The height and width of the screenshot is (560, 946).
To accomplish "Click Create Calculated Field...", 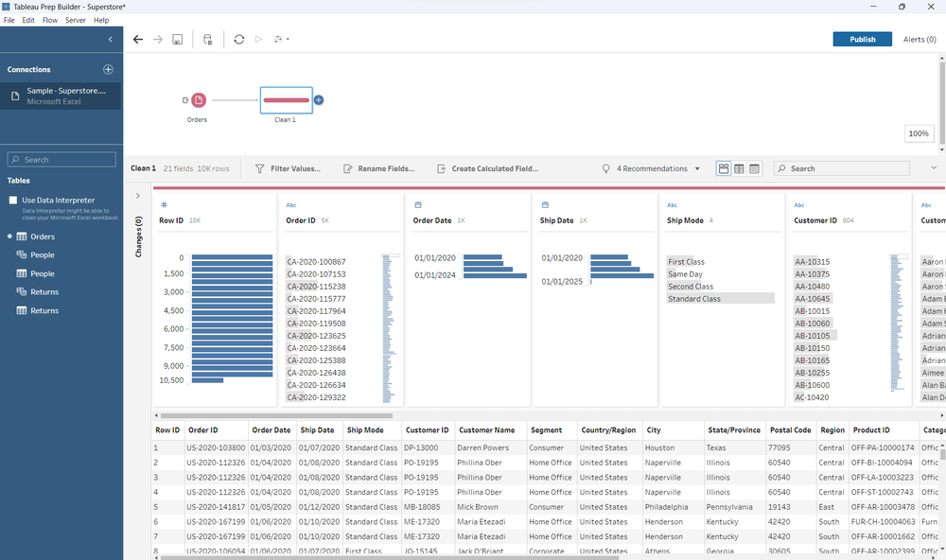I will (x=487, y=169).
